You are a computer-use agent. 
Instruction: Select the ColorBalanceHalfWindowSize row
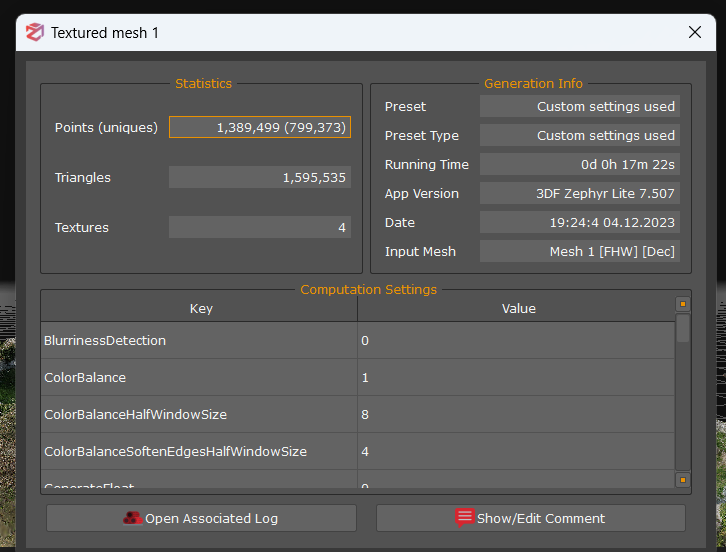tap(199, 414)
